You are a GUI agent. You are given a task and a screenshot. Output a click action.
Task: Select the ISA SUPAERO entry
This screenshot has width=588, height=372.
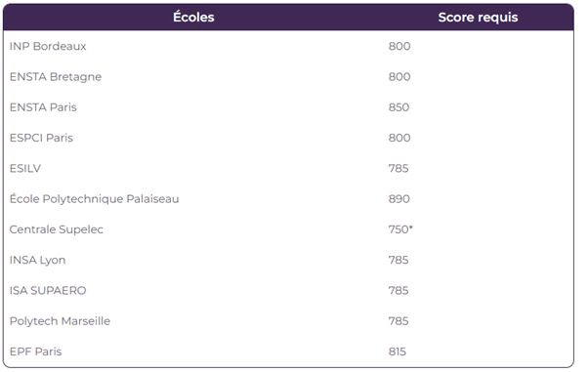(48, 291)
